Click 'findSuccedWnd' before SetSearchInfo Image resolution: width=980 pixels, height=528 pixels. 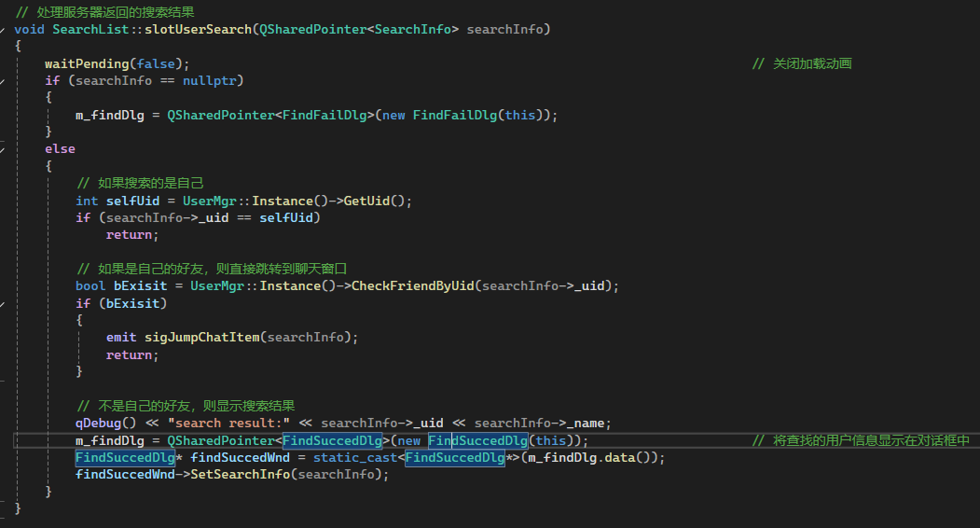(125, 474)
